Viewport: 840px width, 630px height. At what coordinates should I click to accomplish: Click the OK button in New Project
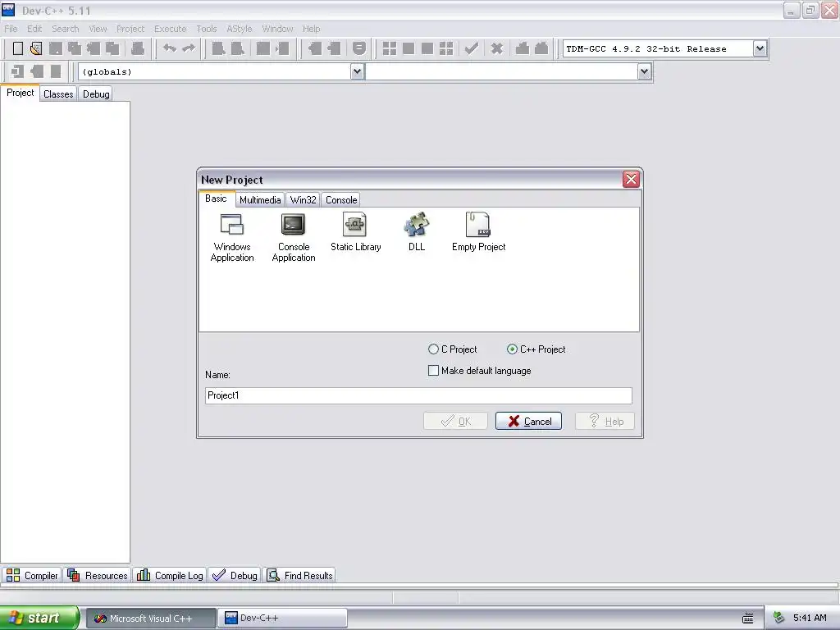[x=455, y=421]
